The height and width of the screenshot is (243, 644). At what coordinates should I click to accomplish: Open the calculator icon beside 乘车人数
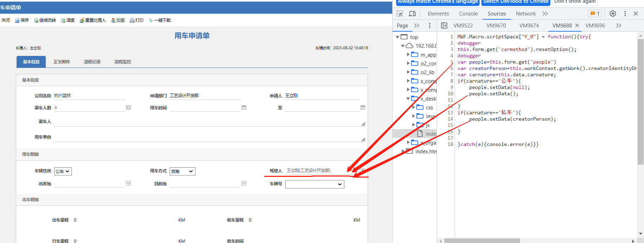pos(128,107)
